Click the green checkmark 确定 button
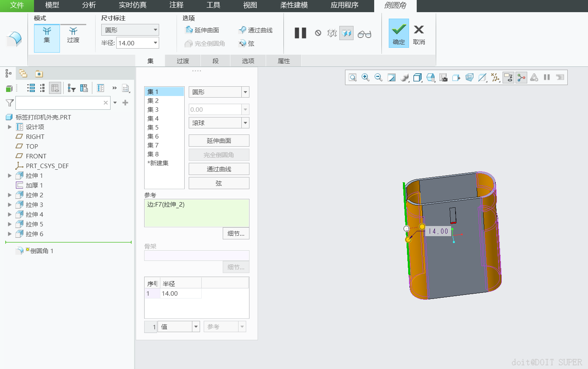588x369 pixels. click(x=398, y=33)
